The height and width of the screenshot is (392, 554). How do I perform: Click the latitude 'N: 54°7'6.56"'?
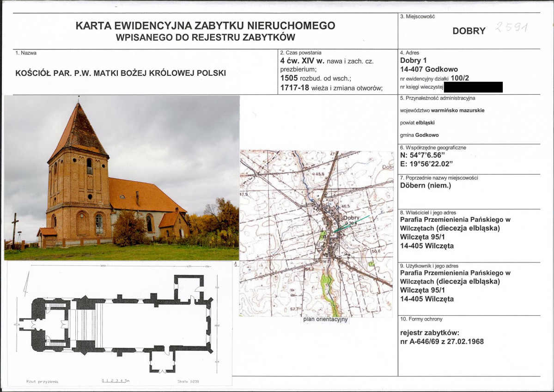422,155
